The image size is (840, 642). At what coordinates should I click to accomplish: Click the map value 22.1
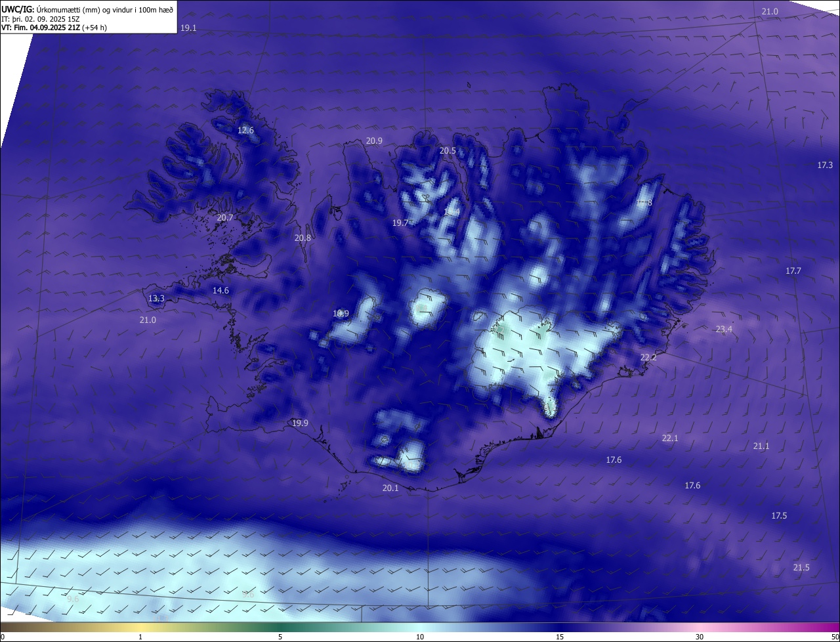point(670,439)
